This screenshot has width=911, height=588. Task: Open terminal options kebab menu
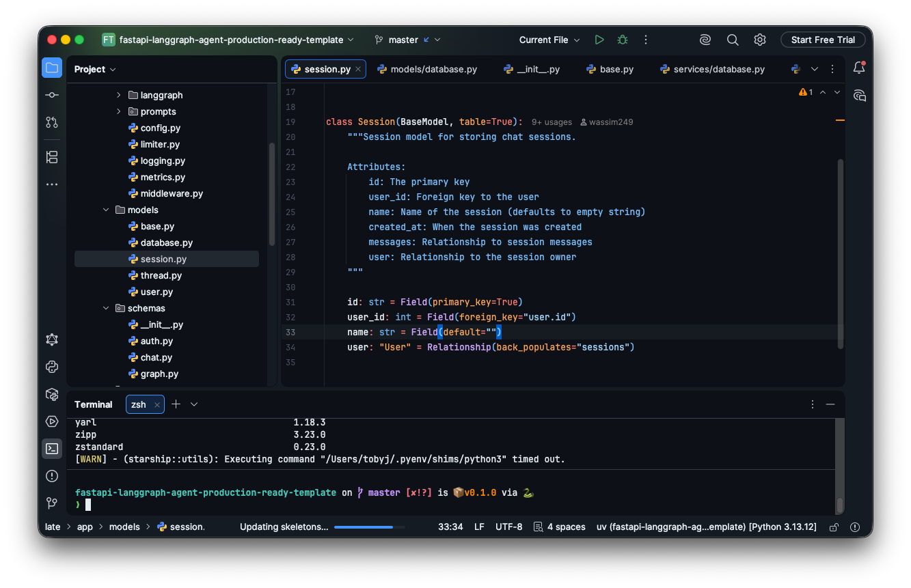[x=813, y=404]
